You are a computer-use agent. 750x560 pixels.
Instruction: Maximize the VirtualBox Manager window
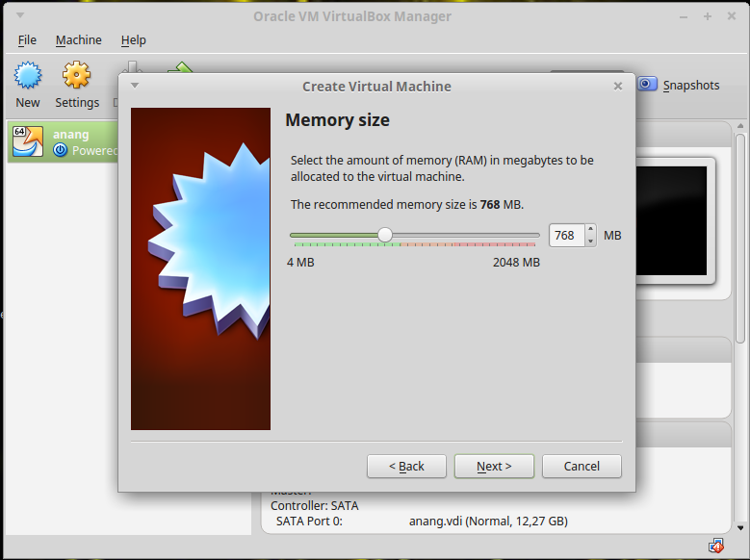708,16
